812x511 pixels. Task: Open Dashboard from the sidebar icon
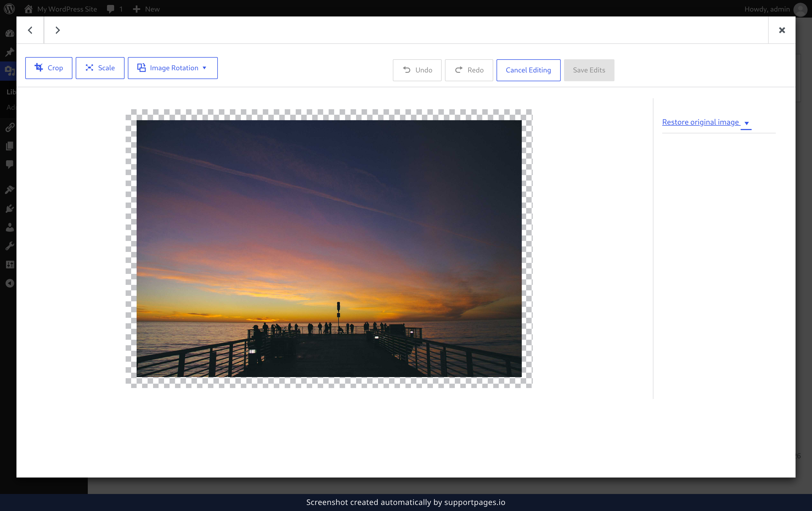[10, 33]
